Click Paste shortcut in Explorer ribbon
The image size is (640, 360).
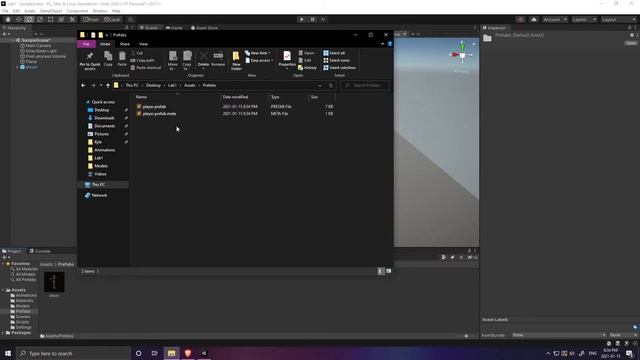coord(146,68)
